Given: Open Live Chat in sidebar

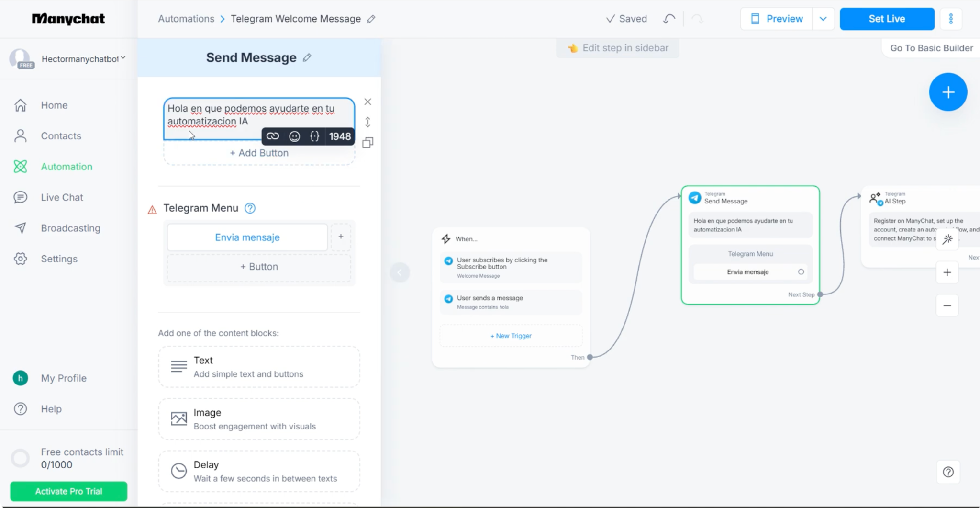Looking at the screenshot, I should [62, 197].
